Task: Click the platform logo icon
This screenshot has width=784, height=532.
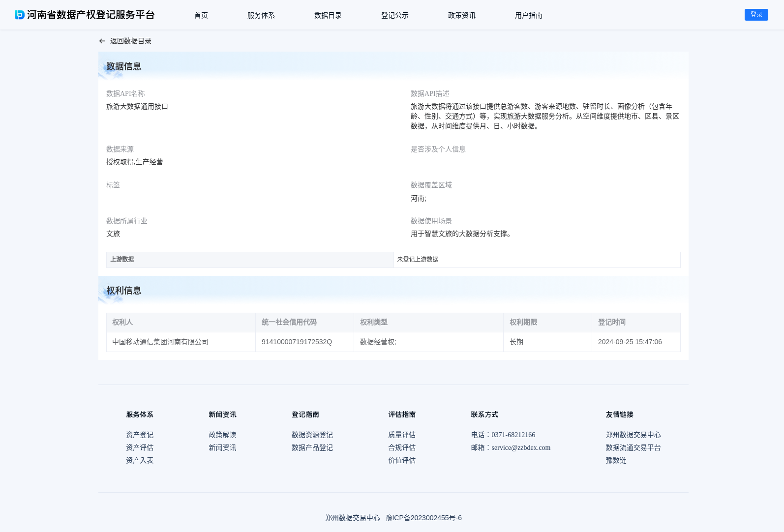Action: tap(20, 15)
